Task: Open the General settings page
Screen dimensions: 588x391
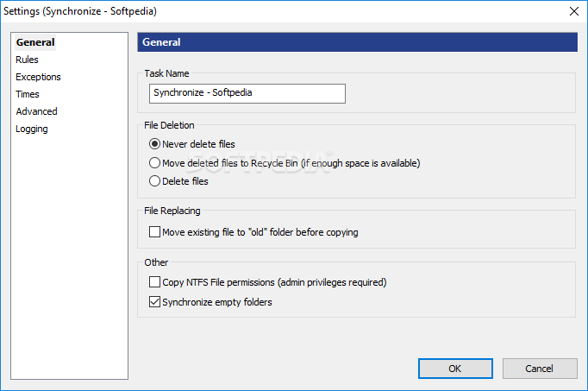Action: click(x=35, y=42)
